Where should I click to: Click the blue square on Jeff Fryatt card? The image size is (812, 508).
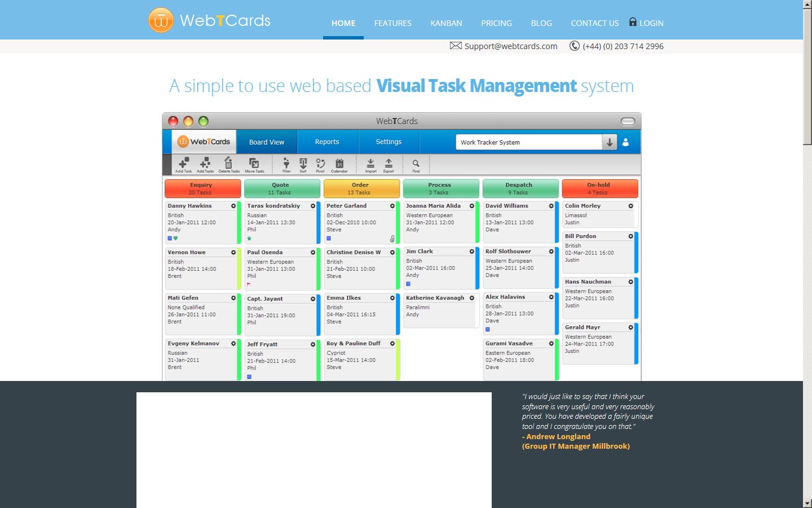[x=249, y=376]
